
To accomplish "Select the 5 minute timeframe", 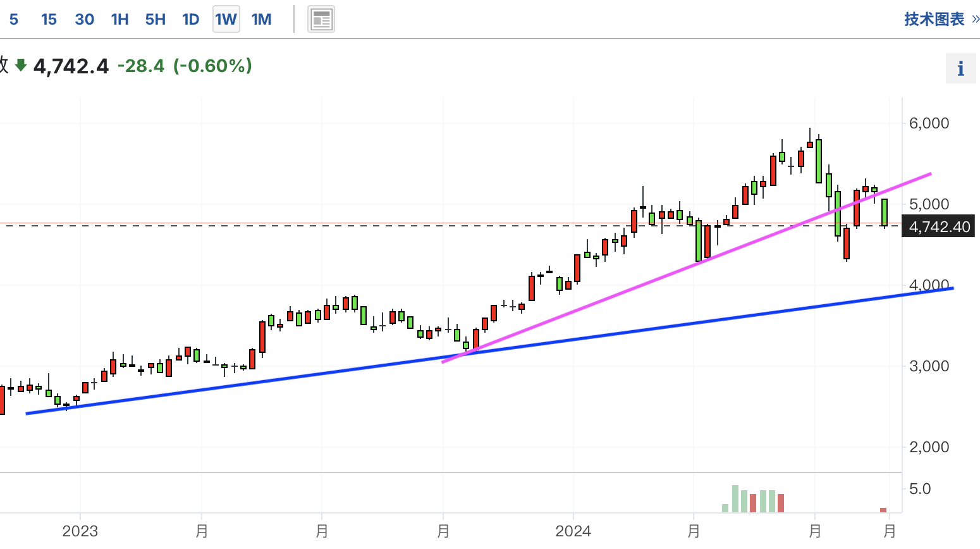I will tap(14, 20).
